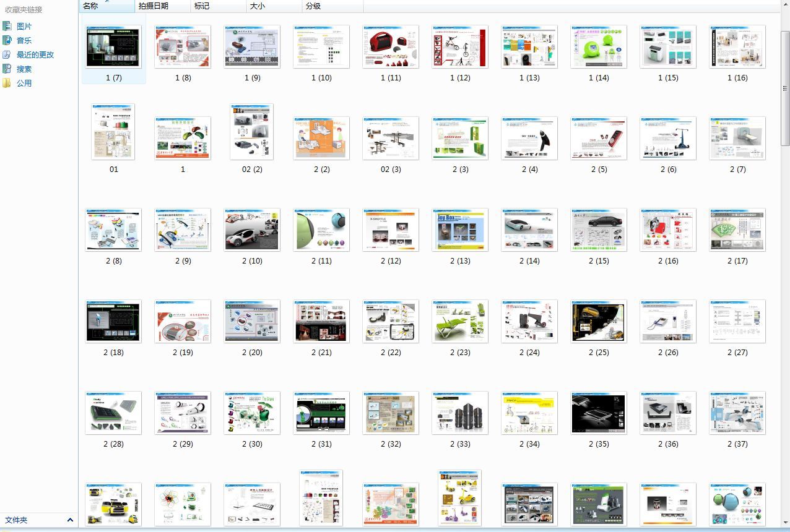
Task: Open the 图片 (Pictures) favorite link icon
Action: tap(7, 26)
